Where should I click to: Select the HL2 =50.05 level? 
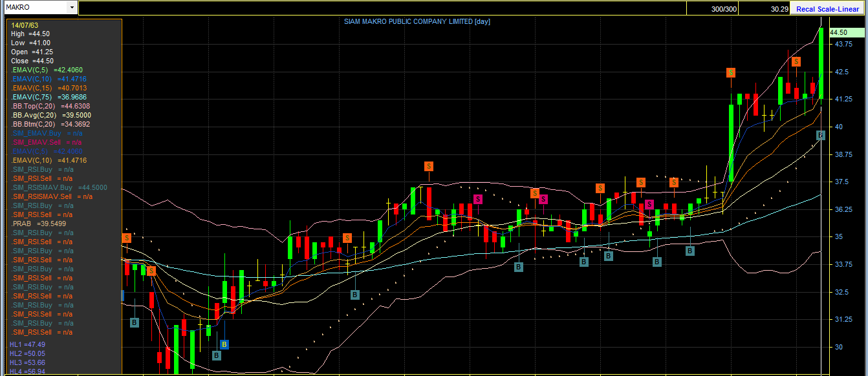[x=28, y=353]
